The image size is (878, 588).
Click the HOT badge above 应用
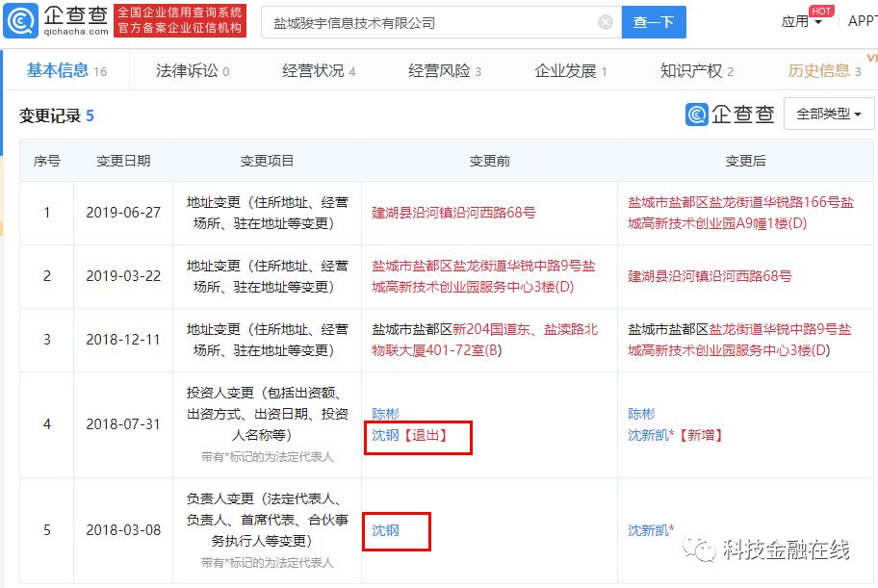821,11
